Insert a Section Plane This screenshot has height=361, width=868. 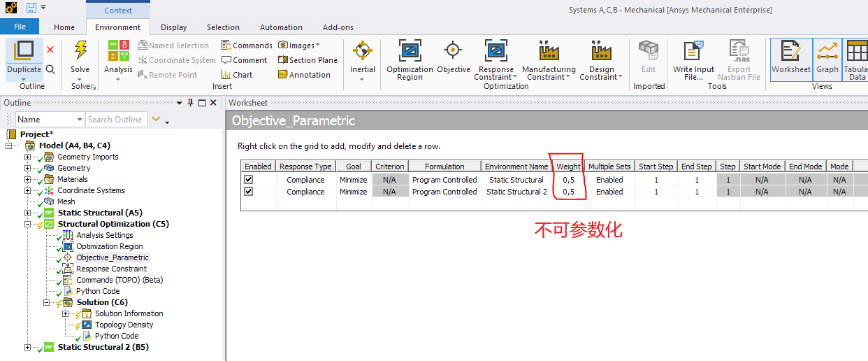click(308, 60)
